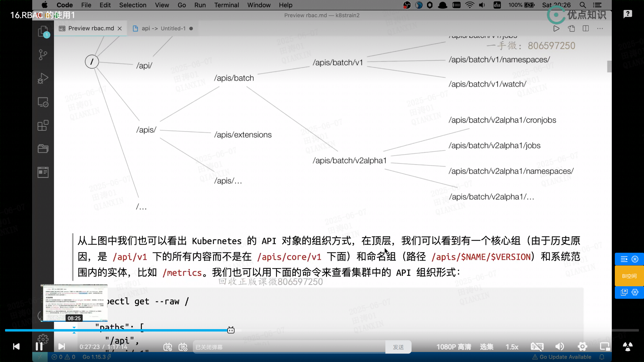The height and width of the screenshot is (362, 644).
Task: Pause the video playback
Action: [x=39, y=347]
